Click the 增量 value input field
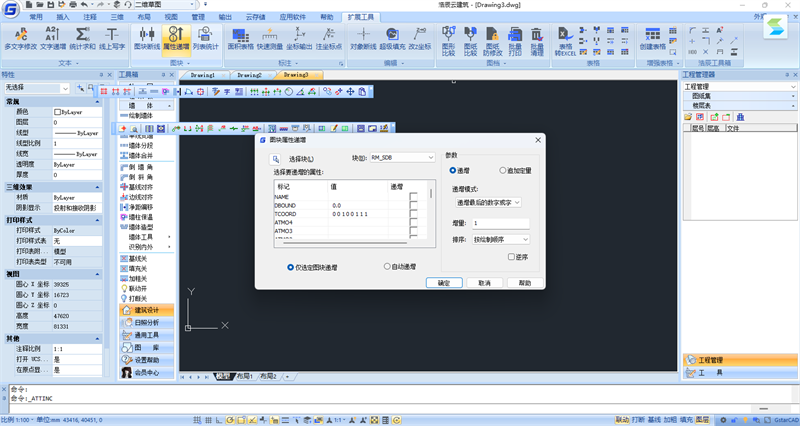The image size is (800, 426). (501, 223)
